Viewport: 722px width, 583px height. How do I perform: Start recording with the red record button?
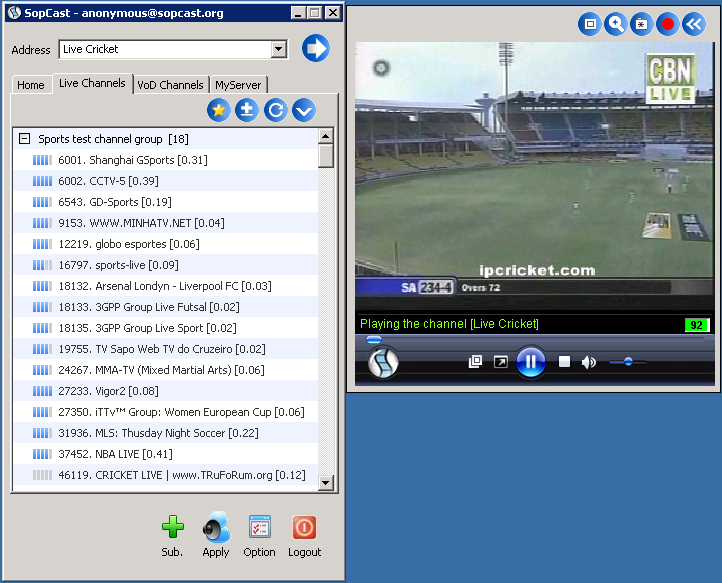coord(668,23)
